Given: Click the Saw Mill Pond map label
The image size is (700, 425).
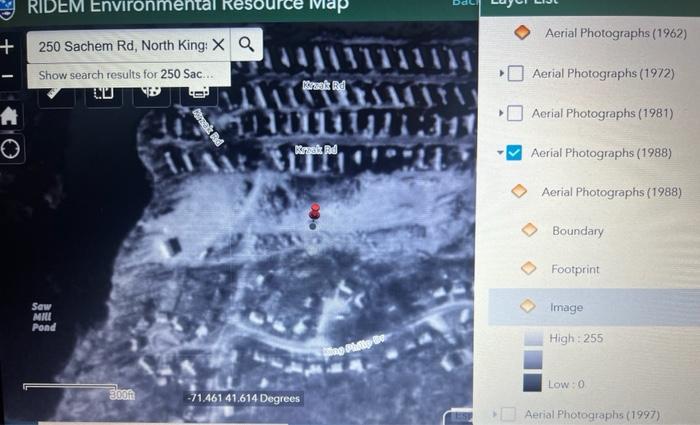Looking at the screenshot, I should (x=43, y=317).
